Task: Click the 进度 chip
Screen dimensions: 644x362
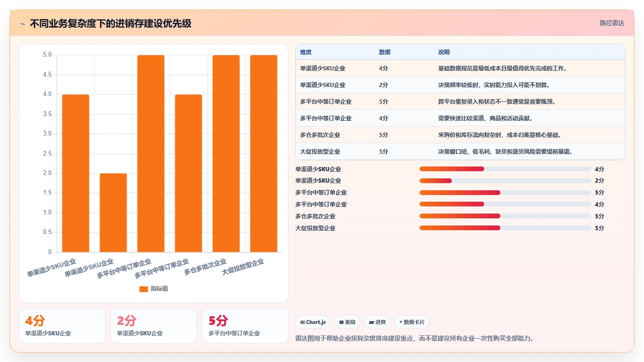Action: [377, 322]
